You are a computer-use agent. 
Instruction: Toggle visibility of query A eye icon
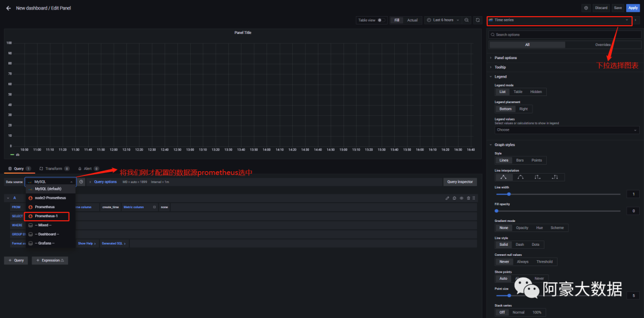[x=461, y=198]
